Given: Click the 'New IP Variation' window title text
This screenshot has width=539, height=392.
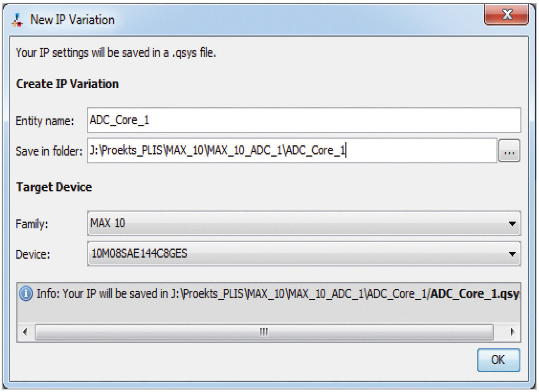Looking at the screenshot, I should pyautogui.click(x=72, y=20).
